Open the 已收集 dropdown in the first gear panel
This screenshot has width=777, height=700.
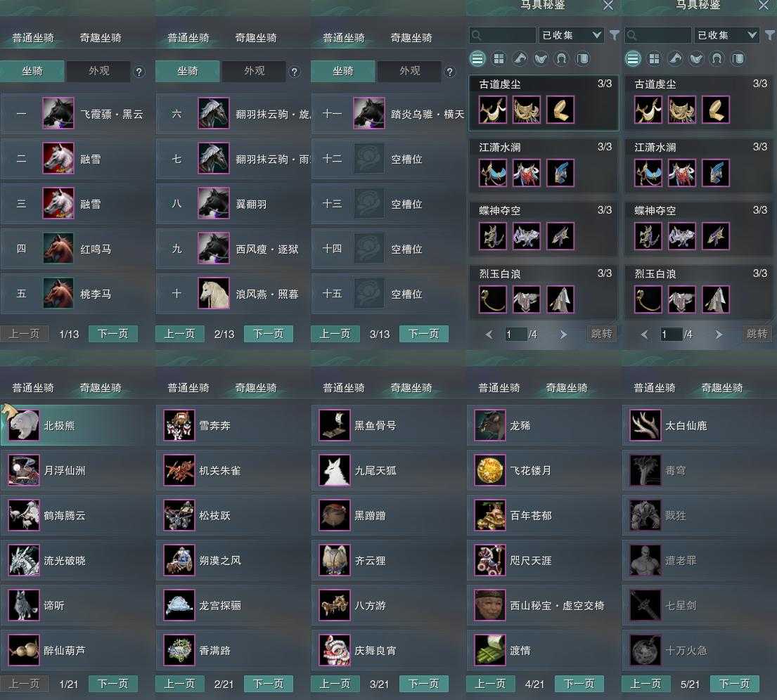click(571, 35)
